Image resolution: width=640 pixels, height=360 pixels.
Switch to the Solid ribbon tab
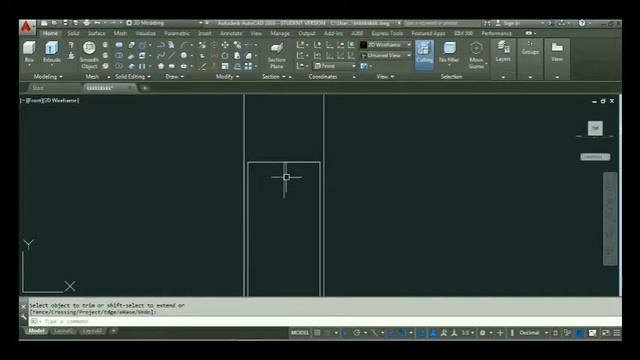pos(73,33)
